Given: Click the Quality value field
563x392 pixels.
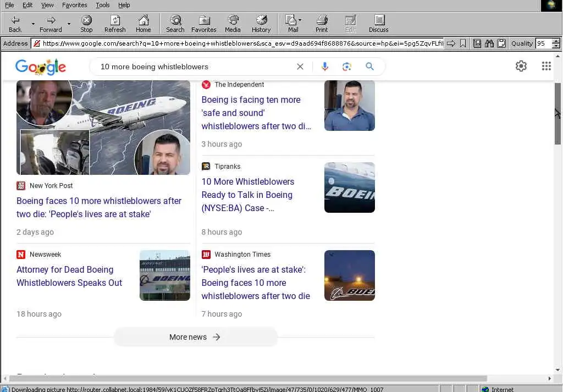Looking at the screenshot, I should 543,43.
